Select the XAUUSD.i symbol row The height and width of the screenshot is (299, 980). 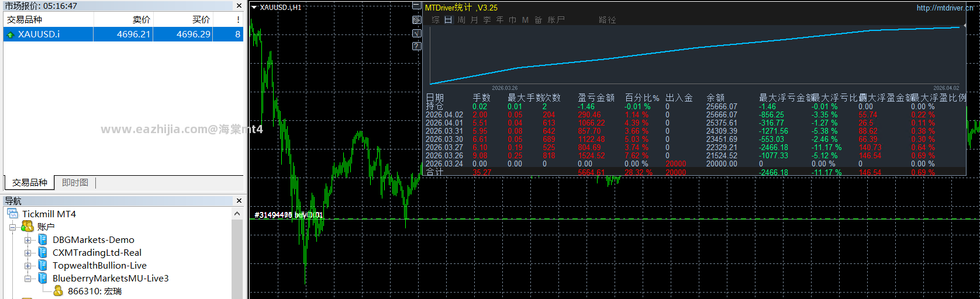tap(123, 34)
